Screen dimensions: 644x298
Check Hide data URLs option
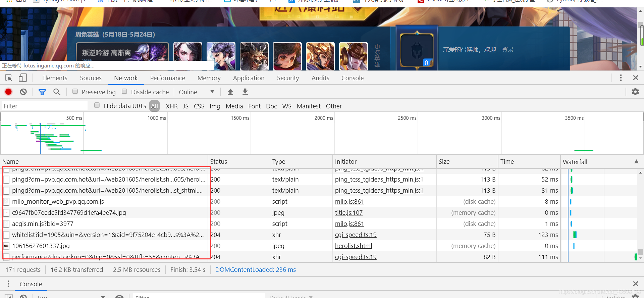97,105
